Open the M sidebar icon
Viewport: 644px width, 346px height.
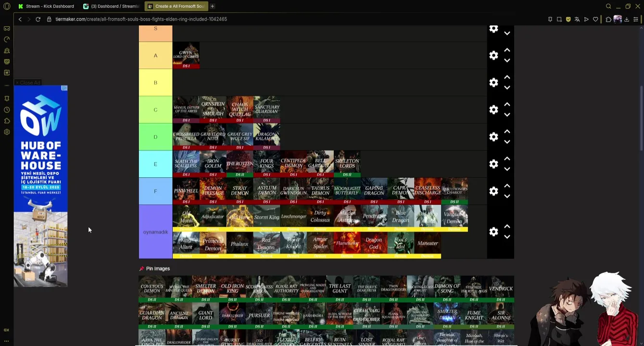[x=7, y=73]
